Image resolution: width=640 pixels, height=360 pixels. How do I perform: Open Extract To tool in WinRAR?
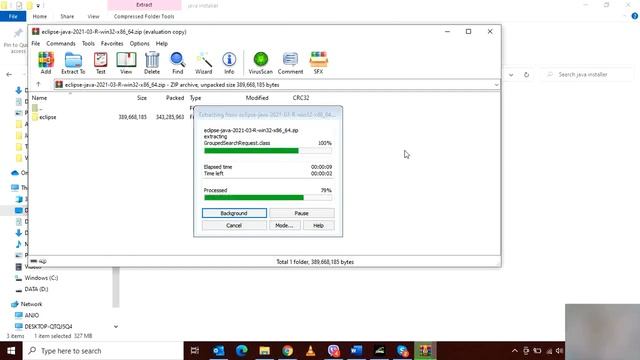pos(73,63)
